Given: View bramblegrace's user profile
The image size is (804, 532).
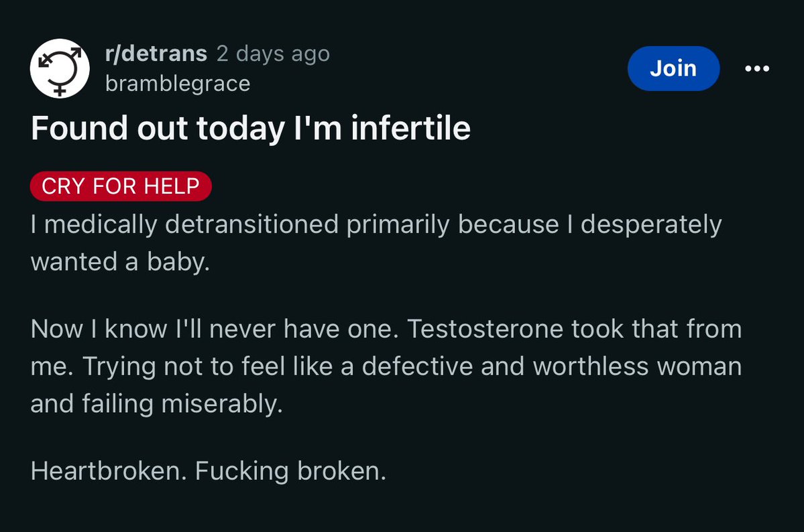Looking at the screenshot, I should pyautogui.click(x=178, y=84).
